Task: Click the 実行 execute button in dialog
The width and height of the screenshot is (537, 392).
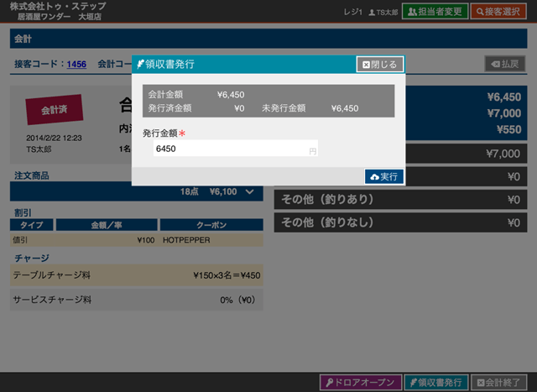Action: click(x=384, y=176)
